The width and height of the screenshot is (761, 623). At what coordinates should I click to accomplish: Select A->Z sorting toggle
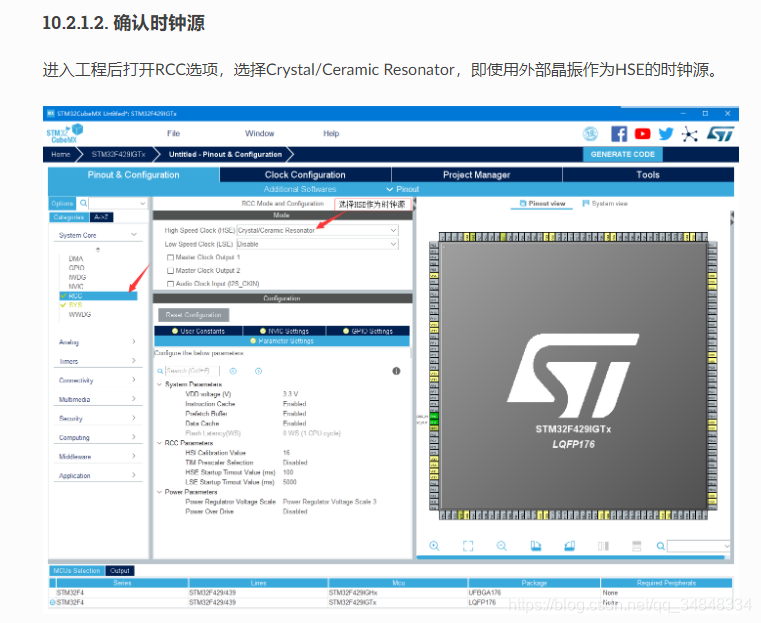[x=101, y=217]
